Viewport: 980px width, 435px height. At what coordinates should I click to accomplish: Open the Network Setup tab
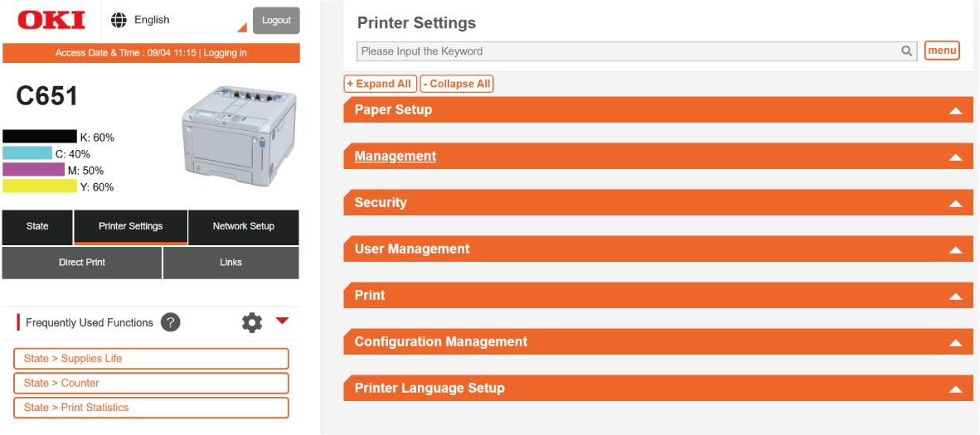pos(243,226)
